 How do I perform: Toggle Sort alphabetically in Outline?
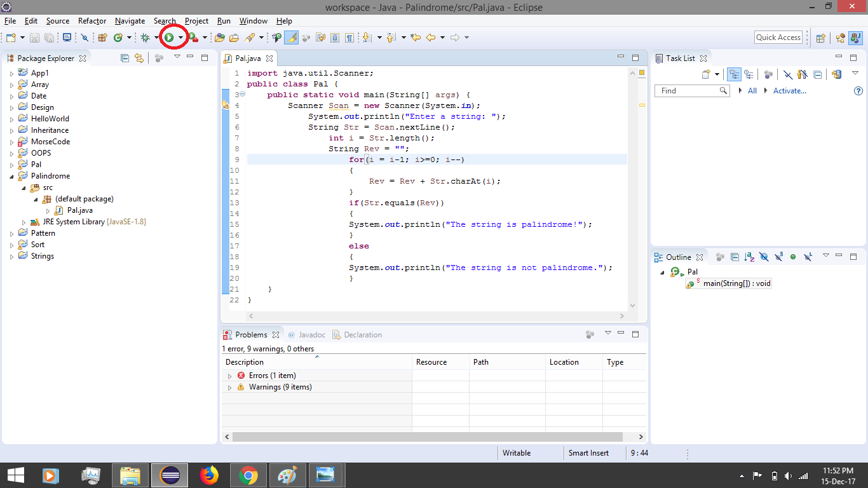749,257
